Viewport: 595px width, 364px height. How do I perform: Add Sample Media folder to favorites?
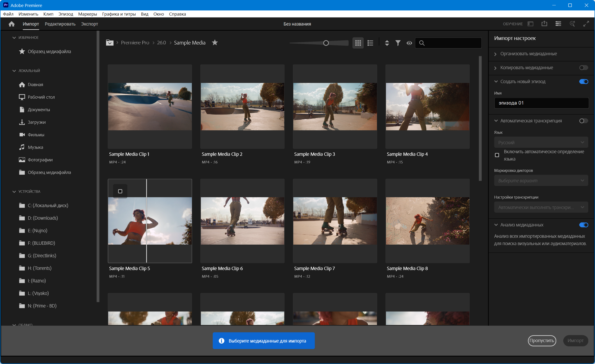pyautogui.click(x=215, y=43)
